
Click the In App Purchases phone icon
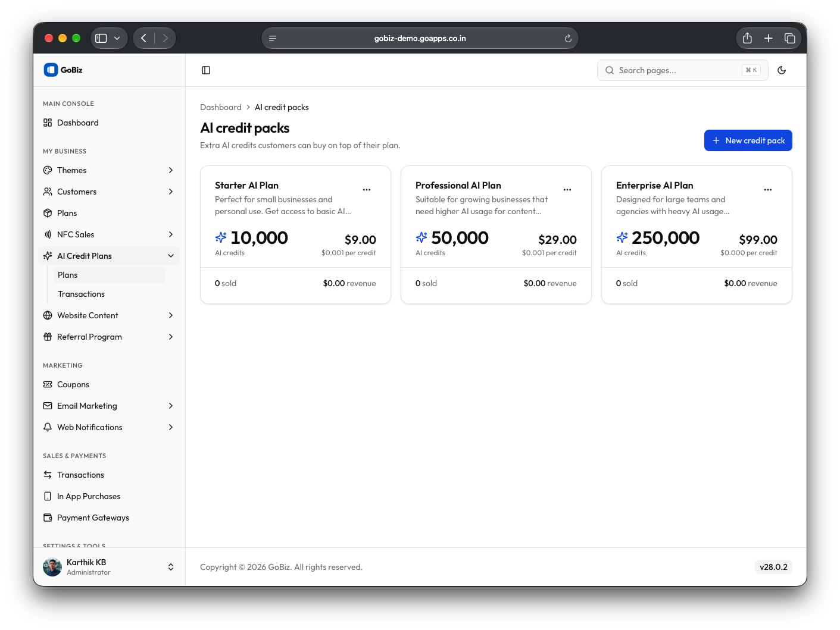click(48, 496)
